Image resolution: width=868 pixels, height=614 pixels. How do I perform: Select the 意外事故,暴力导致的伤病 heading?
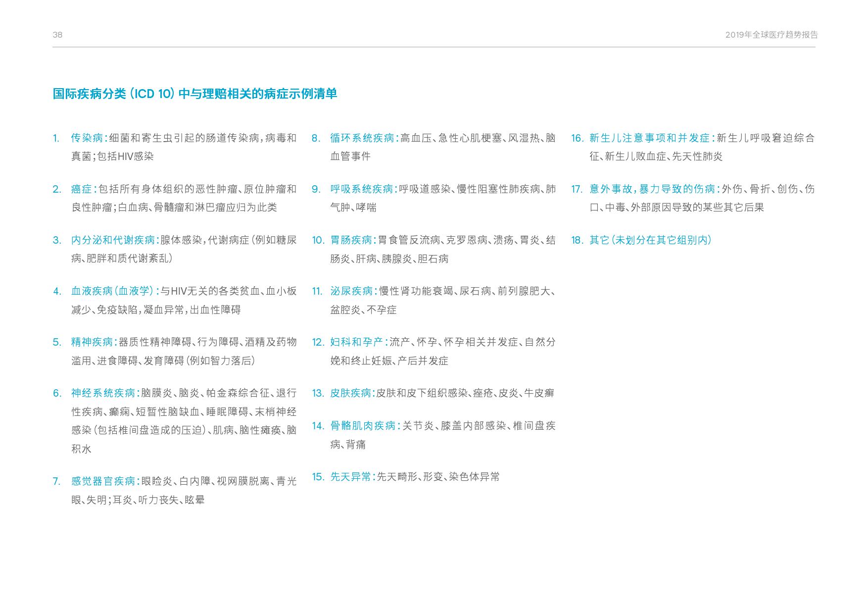pyautogui.click(x=652, y=189)
